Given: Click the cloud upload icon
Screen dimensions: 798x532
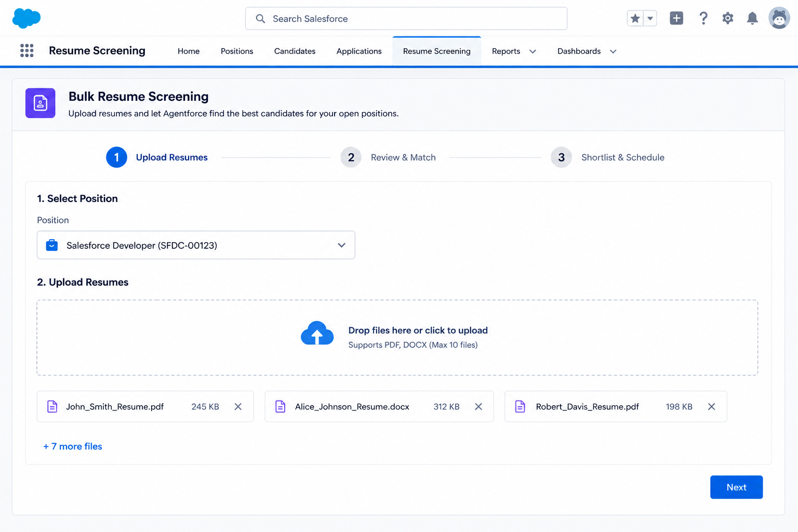Looking at the screenshot, I should [317, 334].
